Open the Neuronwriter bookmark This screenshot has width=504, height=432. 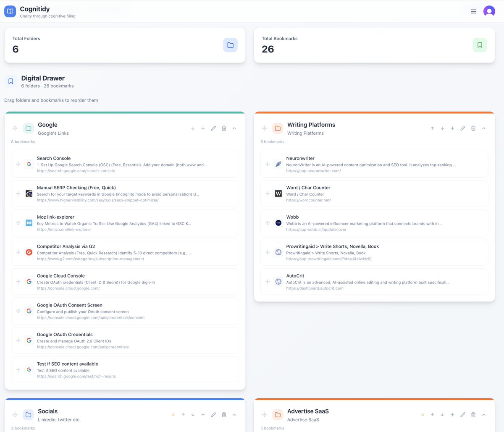point(374,164)
